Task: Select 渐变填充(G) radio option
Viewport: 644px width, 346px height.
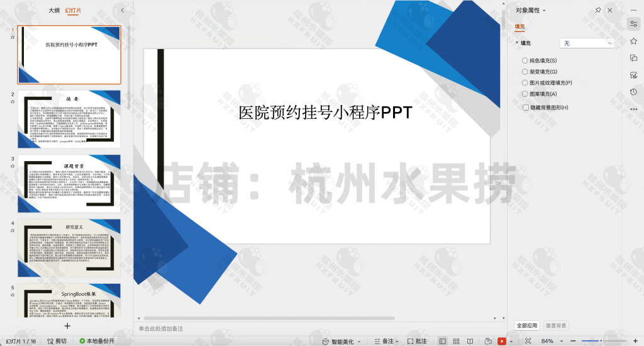Action: (540, 72)
